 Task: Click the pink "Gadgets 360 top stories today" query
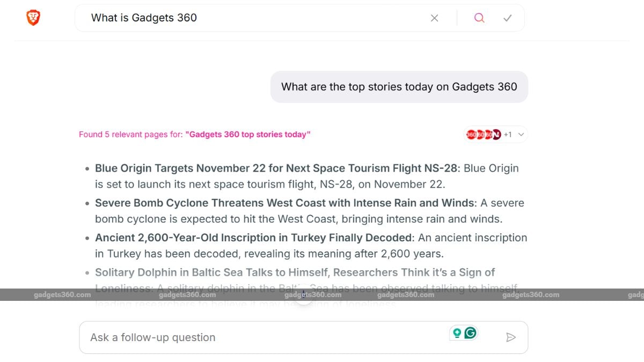(248, 135)
